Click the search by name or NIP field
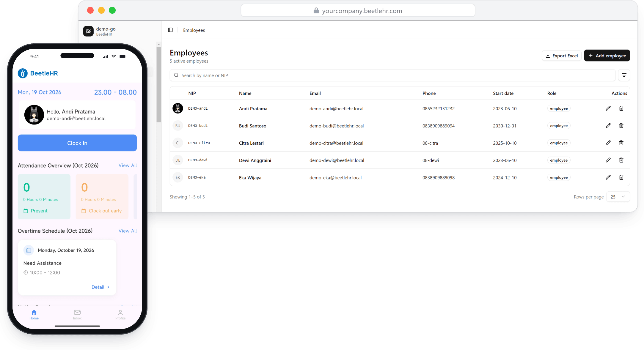 pos(392,75)
